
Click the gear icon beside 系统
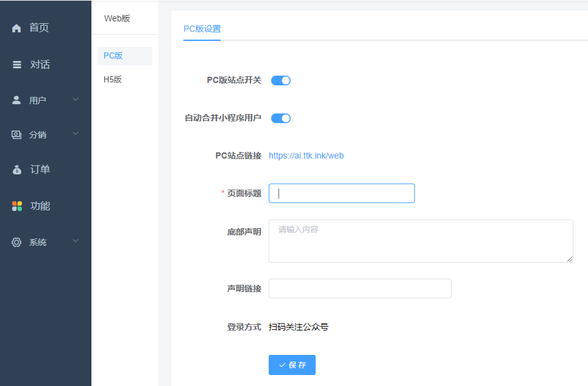click(16, 241)
